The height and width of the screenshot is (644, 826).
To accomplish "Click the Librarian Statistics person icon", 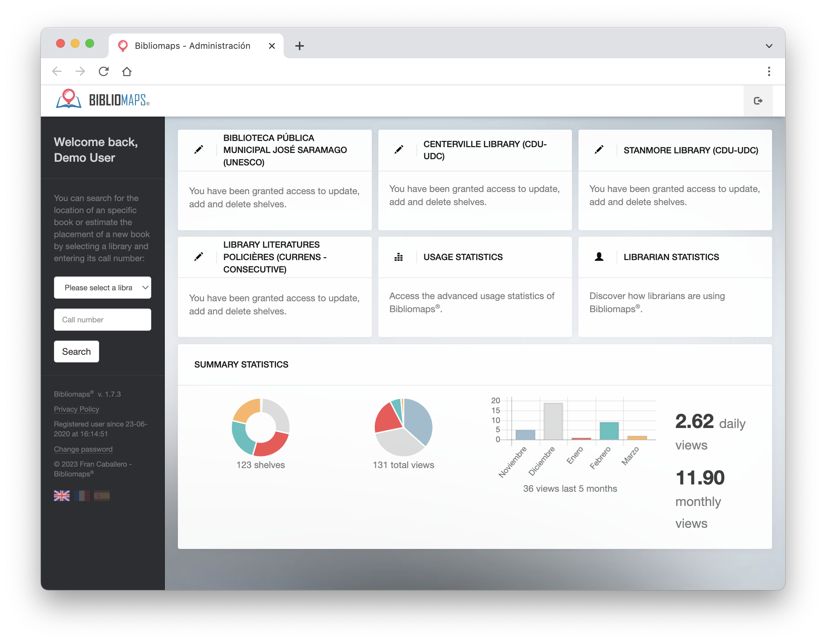I will click(599, 257).
